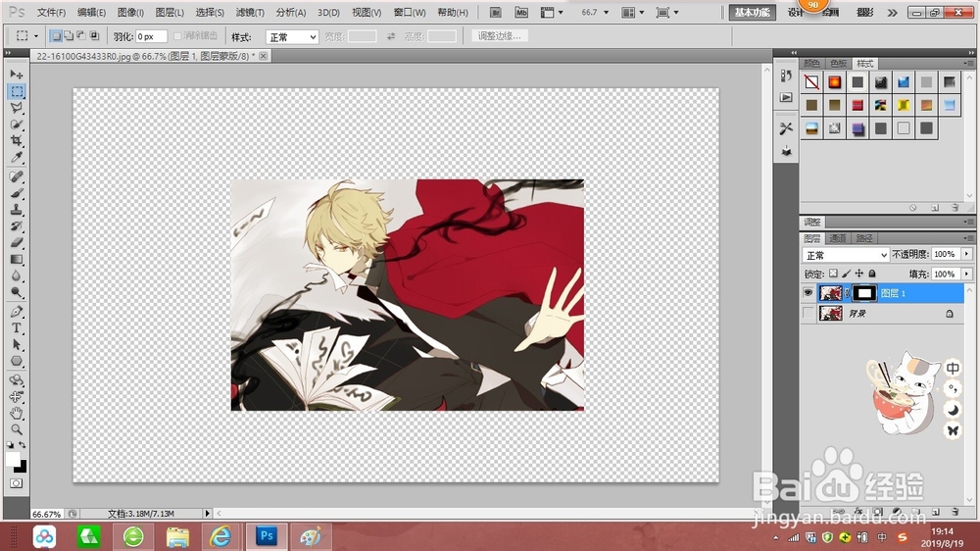
Task: Choose Add to Selection mode
Action: (x=69, y=36)
